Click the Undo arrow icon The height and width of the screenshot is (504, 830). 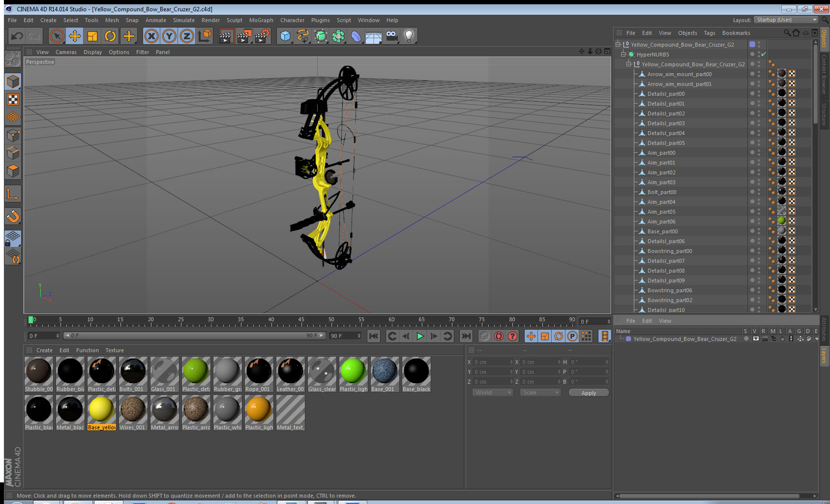pyautogui.click(x=17, y=36)
